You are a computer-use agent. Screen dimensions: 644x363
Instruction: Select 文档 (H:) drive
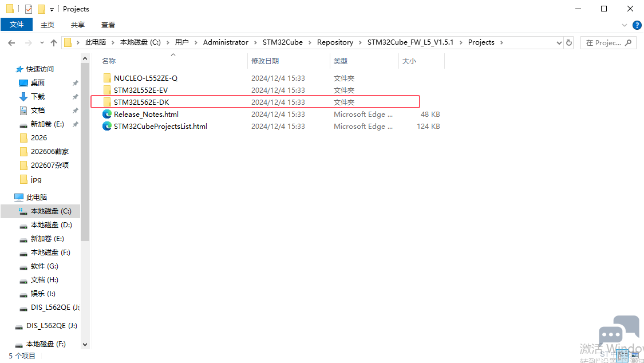[x=44, y=280]
